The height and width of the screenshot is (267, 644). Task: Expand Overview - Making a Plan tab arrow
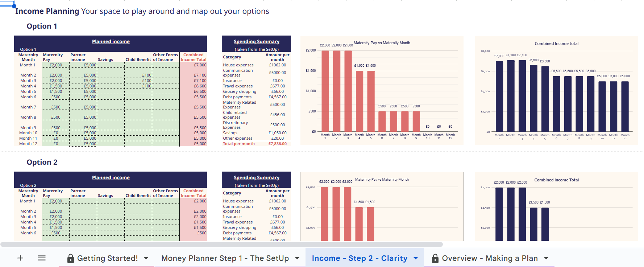546,258
